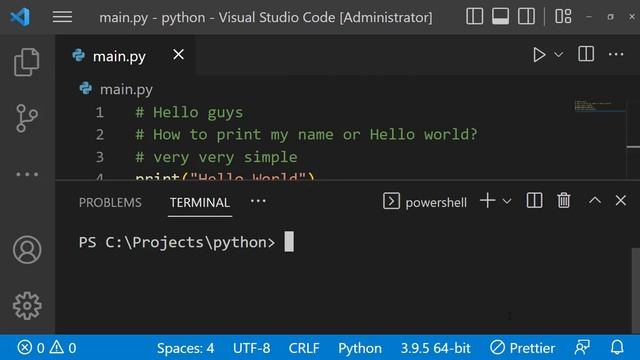
Task: Select interpreter 3.9.5 64-bit
Action: (x=436, y=348)
